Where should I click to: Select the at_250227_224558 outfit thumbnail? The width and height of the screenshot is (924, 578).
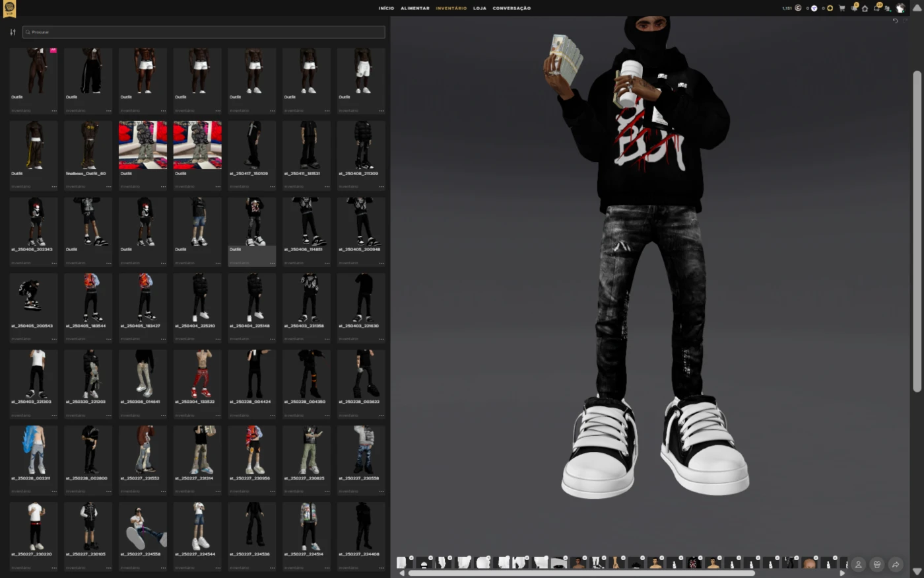(x=143, y=526)
